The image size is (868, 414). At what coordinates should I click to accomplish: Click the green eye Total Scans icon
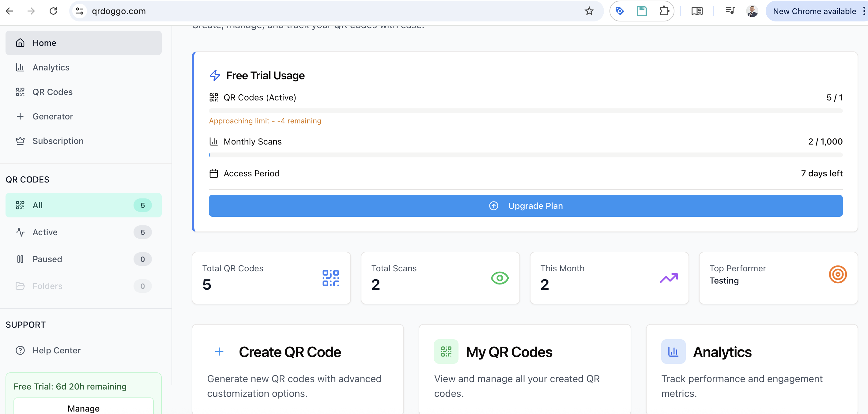pos(500,278)
